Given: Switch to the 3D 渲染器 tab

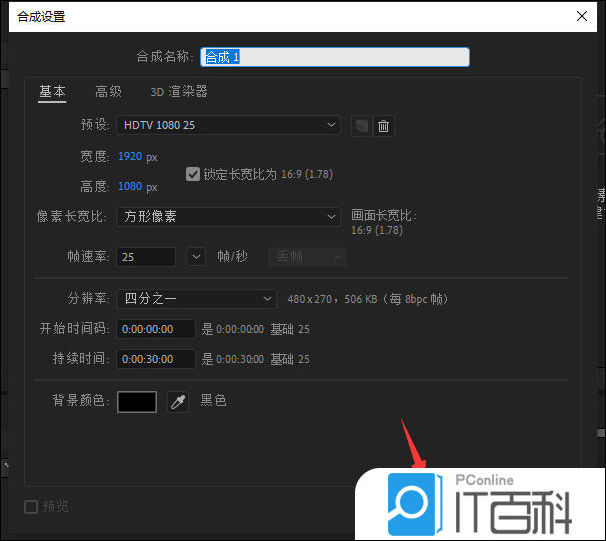Looking at the screenshot, I should pyautogui.click(x=179, y=92).
